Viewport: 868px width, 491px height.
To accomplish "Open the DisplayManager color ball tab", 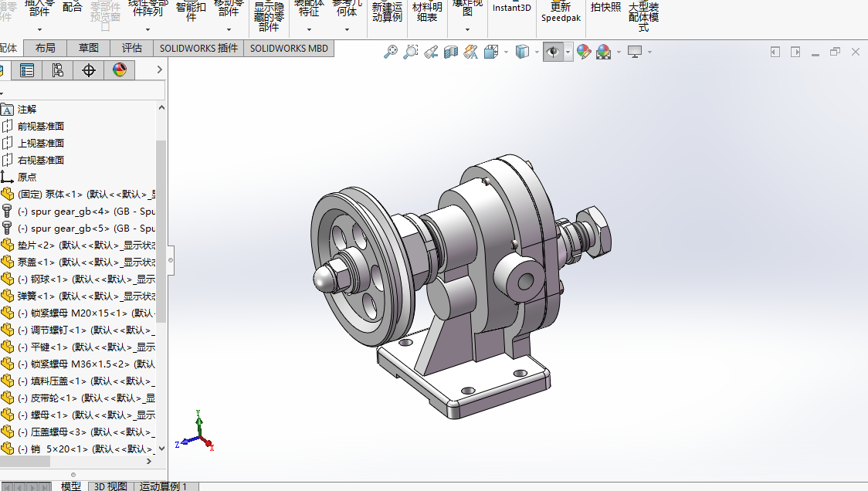I will (x=120, y=70).
